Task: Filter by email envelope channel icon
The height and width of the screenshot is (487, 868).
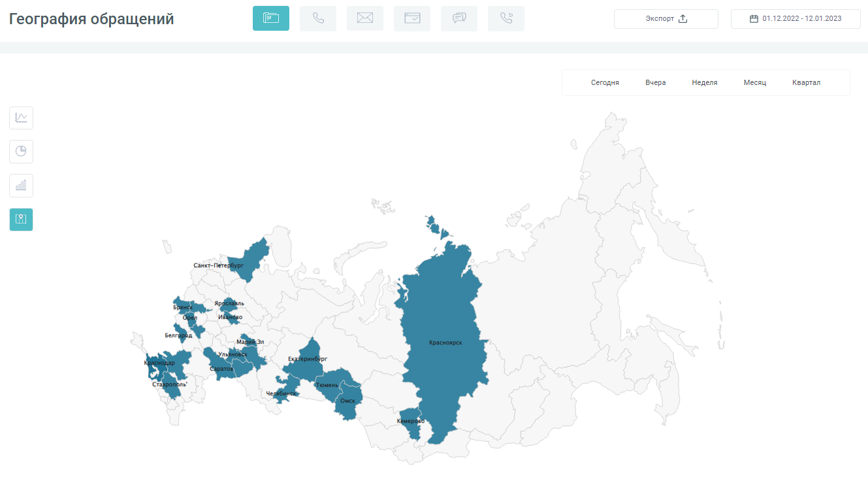Action: (x=365, y=18)
